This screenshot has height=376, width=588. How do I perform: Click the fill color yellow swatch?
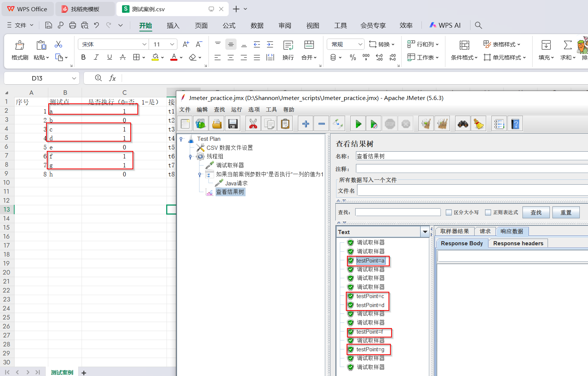[155, 57]
